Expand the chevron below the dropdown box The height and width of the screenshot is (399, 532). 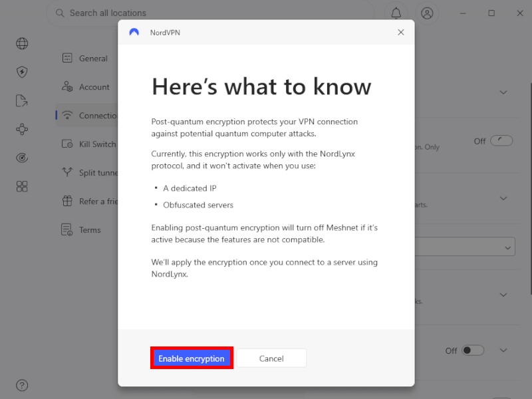click(x=503, y=295)
